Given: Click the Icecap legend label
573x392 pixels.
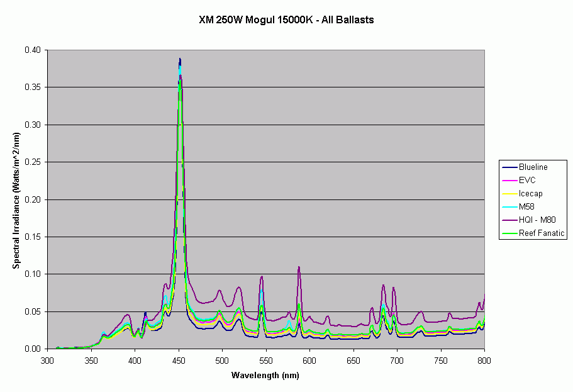Looking at the screenshot, I should (531, 193).
